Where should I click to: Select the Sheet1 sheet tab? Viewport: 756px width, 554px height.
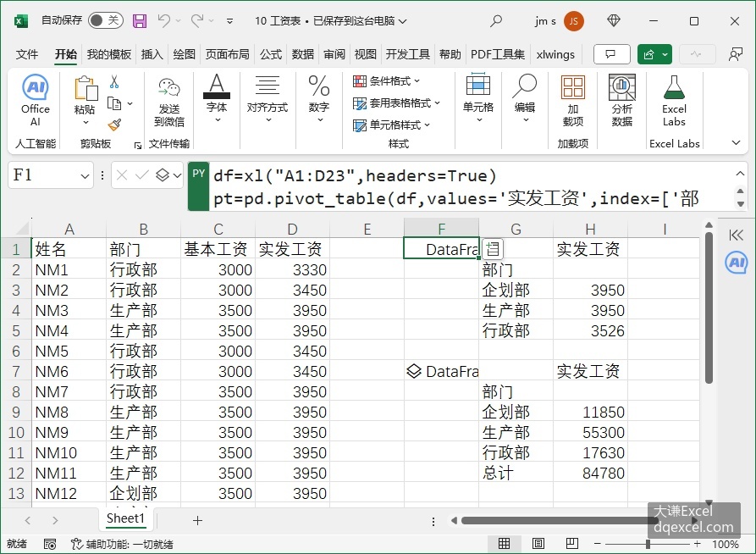[125, 518]
